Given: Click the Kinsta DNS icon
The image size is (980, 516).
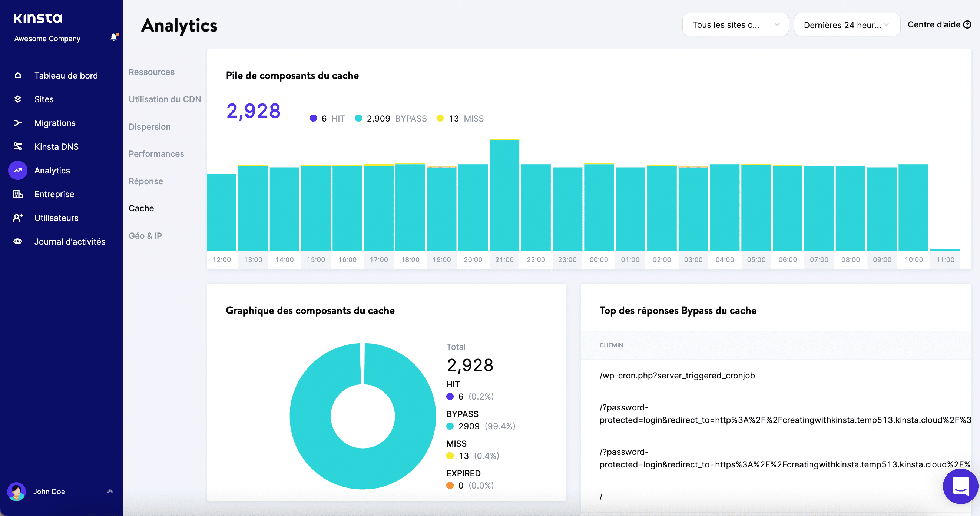Looking at the screenshot, I should (x=17, y=146).
